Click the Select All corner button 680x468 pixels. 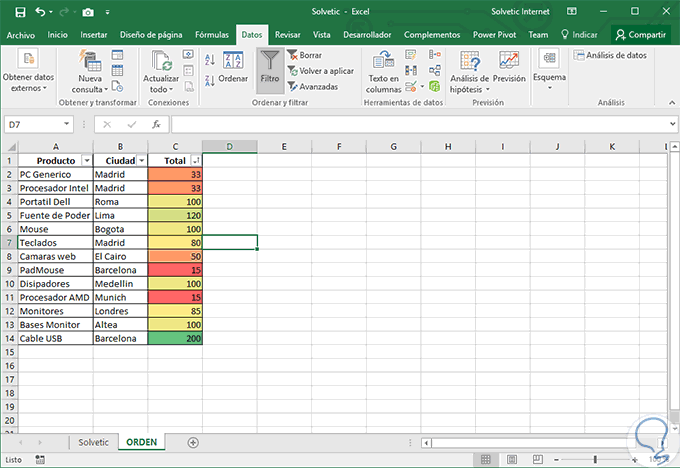10,147
